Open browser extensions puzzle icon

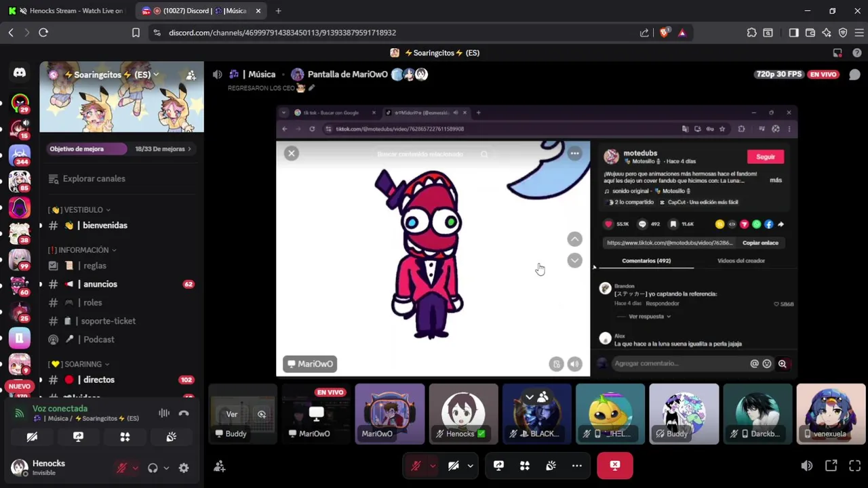pyautogui.click(x=751, y=33)
